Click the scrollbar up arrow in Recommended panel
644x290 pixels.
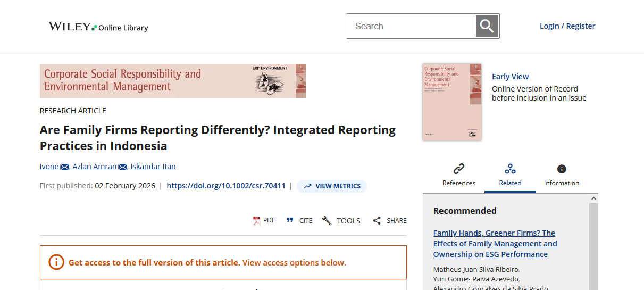coord(593,198)
